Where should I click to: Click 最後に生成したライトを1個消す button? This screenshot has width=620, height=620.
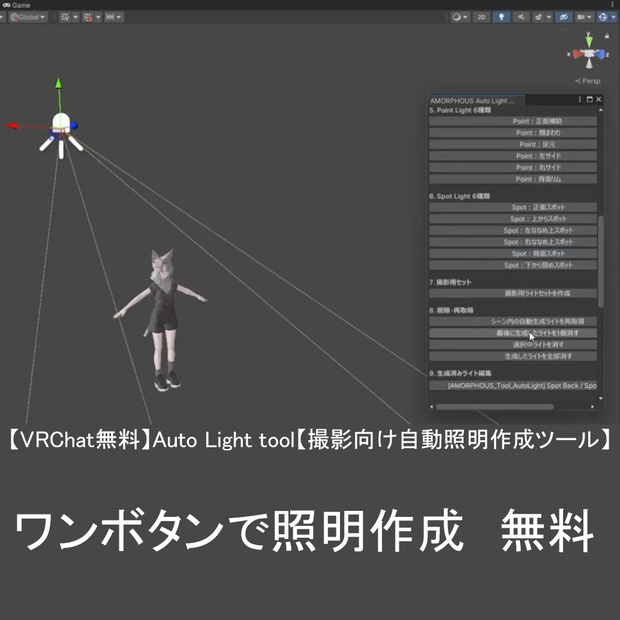(x=513, y=333)
